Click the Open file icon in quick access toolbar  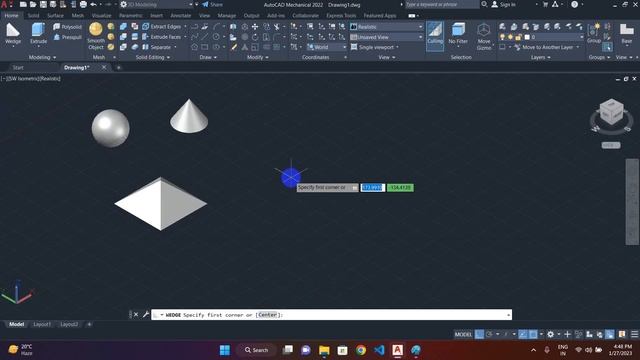33,4
